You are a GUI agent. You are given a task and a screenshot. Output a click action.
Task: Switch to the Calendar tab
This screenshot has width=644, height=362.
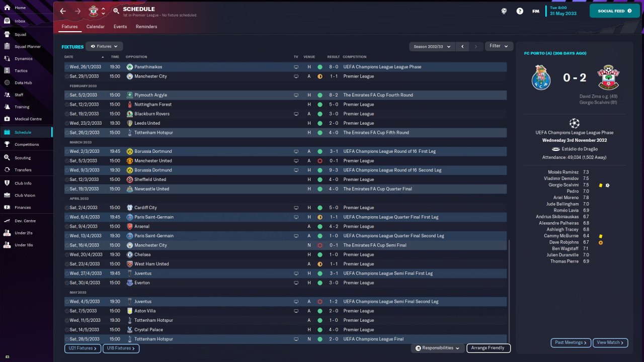tap(96, 27)
